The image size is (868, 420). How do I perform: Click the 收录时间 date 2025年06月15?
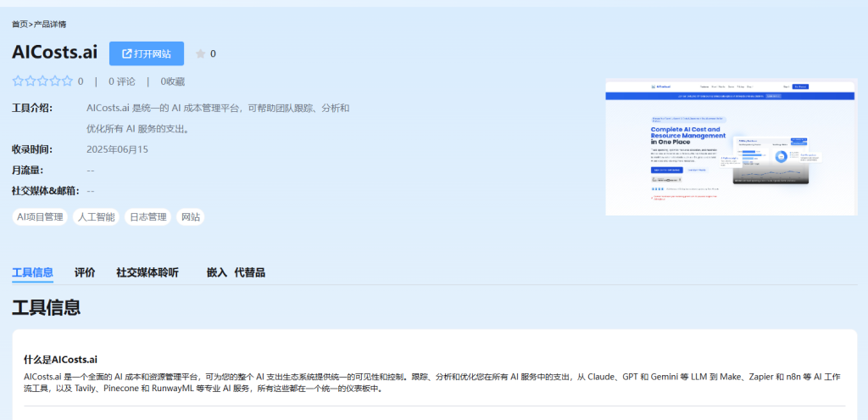[x=117, y=149]
